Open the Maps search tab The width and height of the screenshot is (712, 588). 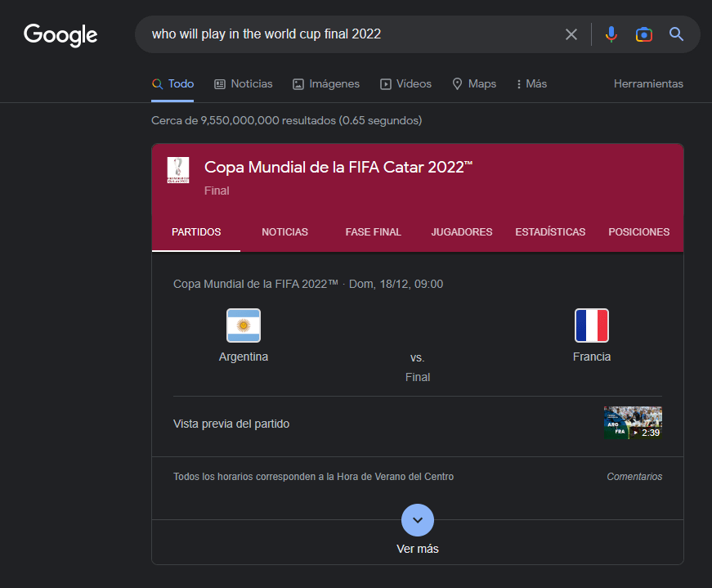coord(474,84)
